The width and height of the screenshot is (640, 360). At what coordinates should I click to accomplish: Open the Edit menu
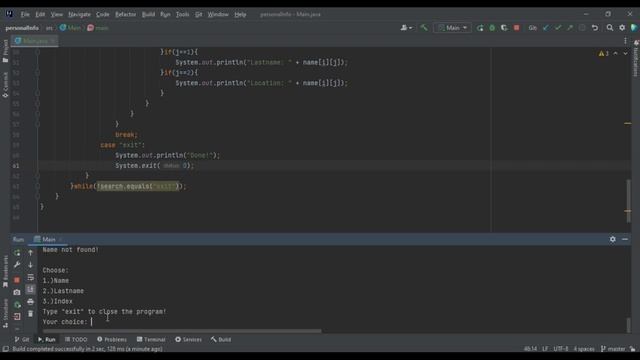(40, 14)
